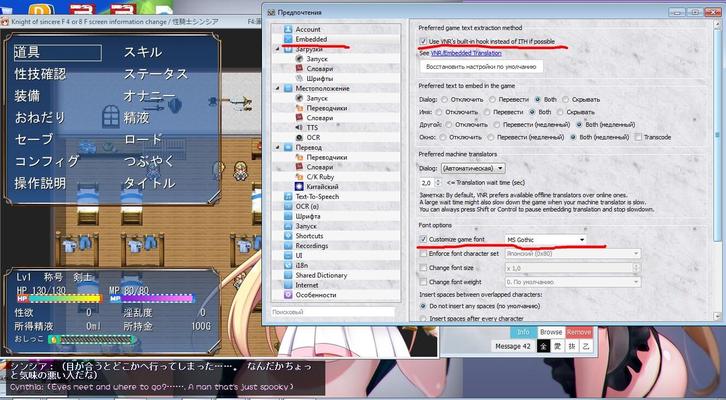Select ステータス in the game menu

pos(156,74)
